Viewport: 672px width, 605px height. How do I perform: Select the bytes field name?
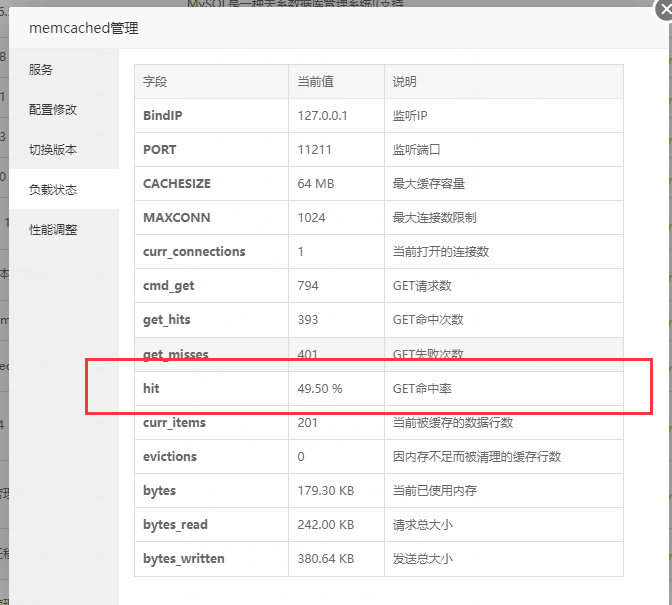point(159,491)
